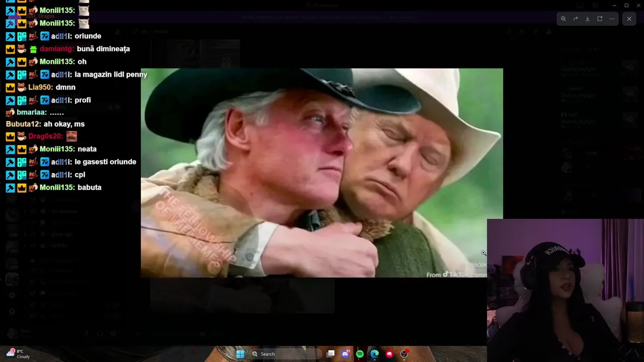Open the more options ellipsis menu
The width and height of the screenshot is (644, 362).
click(x=612, y=19)
